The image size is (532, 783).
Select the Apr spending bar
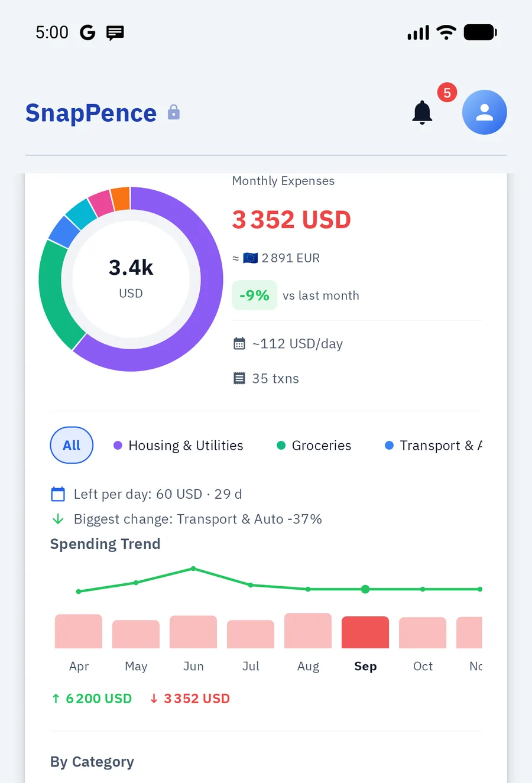79,631
